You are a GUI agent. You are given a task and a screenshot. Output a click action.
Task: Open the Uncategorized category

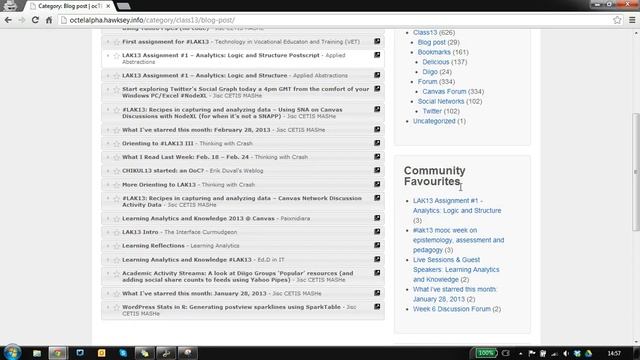tap(434, 121)
